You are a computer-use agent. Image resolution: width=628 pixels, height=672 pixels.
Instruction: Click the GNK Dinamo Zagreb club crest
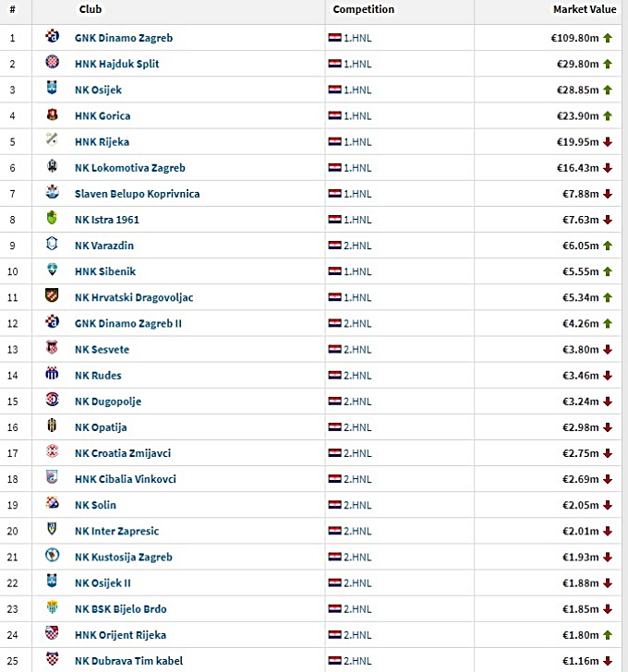pos(52,38)
